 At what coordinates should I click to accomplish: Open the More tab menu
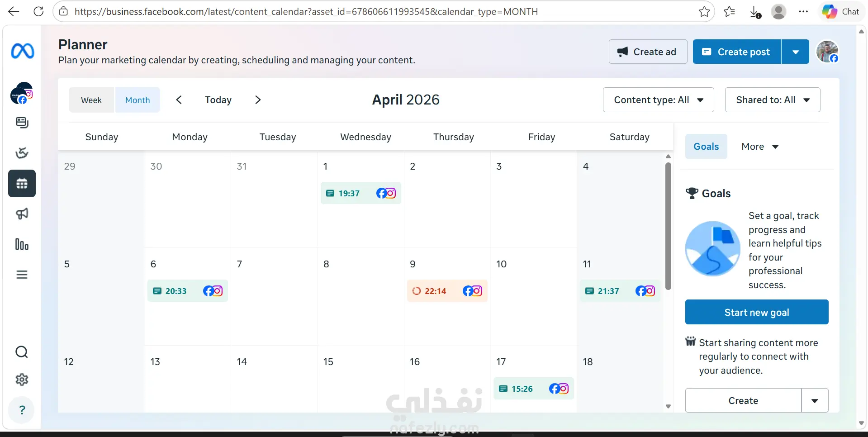[x=760, y=147]
